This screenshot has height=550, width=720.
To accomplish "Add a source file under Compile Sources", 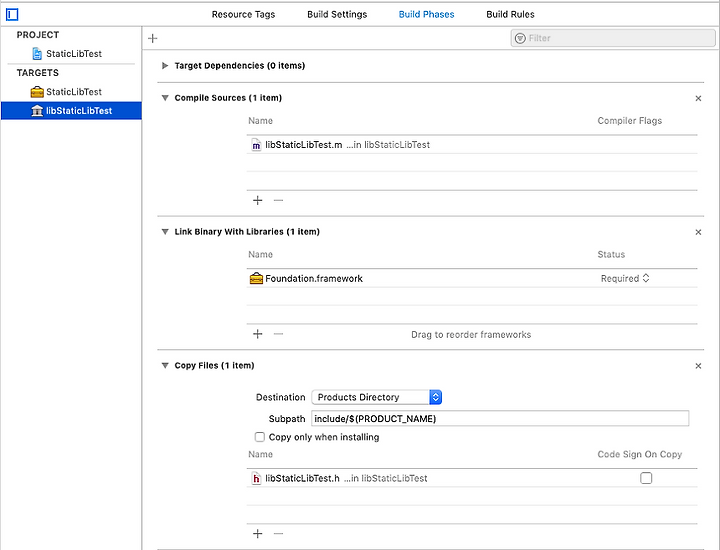I will [x=258, y=200].
